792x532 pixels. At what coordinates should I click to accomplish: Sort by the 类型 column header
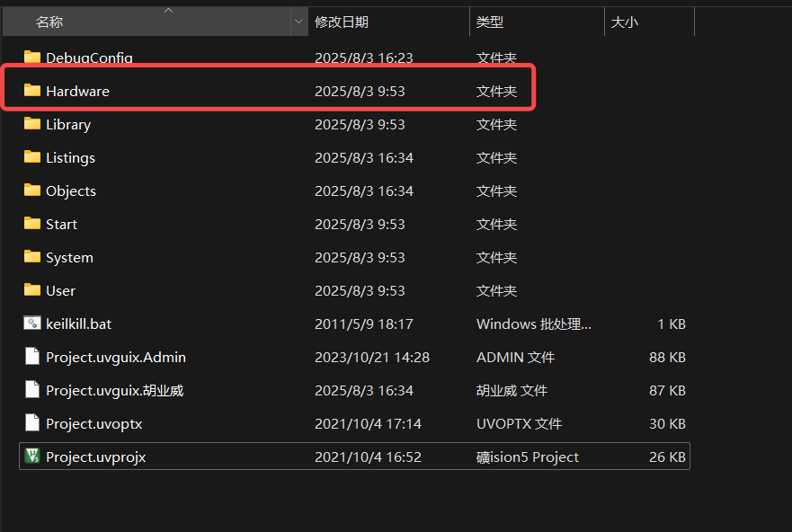point(537,22)
